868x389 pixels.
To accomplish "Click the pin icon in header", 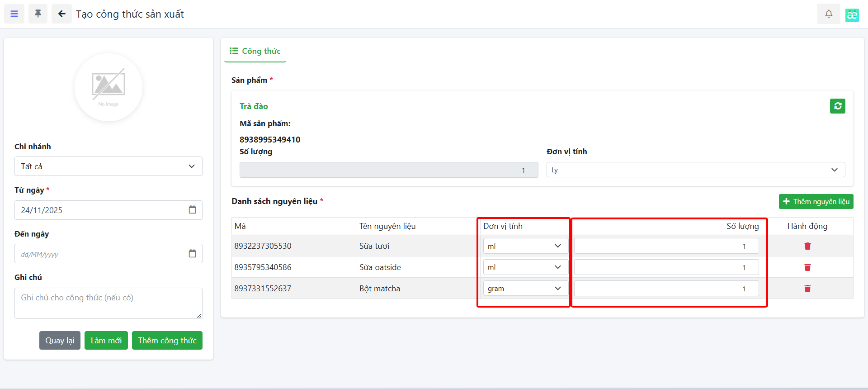I will pos(38,14).
